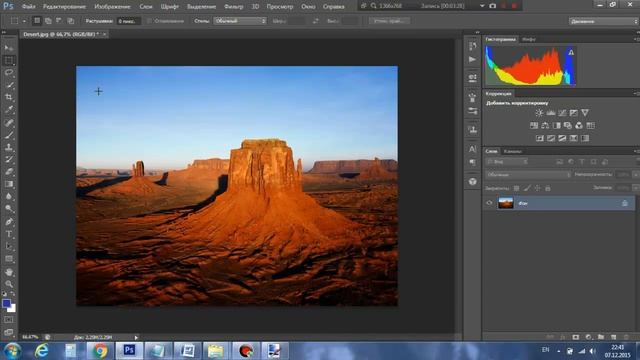Open the workspace switcher dropdown
640x360 pixels.
[604, 21]
